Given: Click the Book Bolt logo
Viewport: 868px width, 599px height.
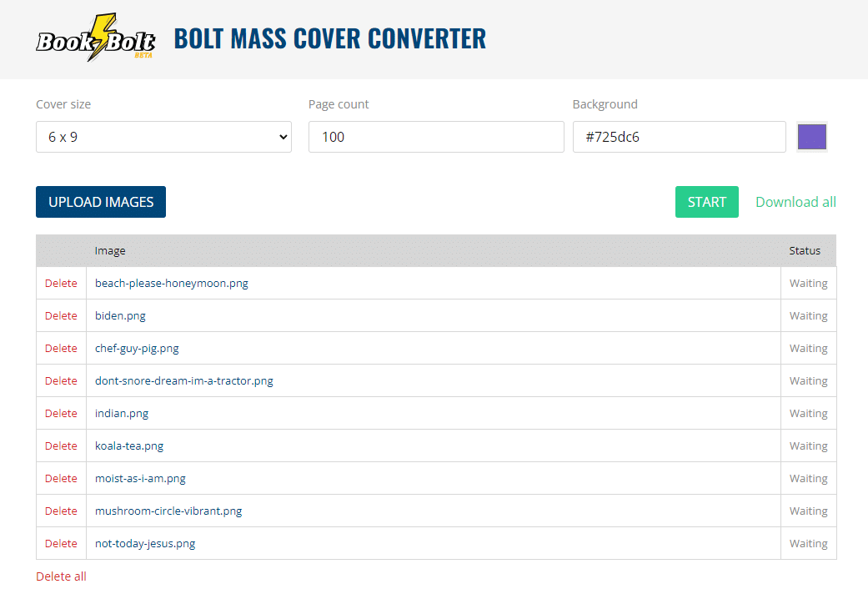Looking at the screenshot, I should coord(95,38).
